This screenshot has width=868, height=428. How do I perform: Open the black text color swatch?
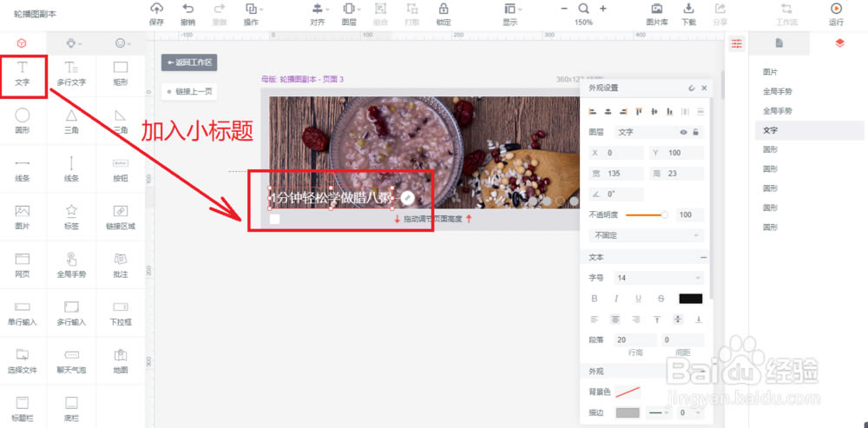pos(691,299)
